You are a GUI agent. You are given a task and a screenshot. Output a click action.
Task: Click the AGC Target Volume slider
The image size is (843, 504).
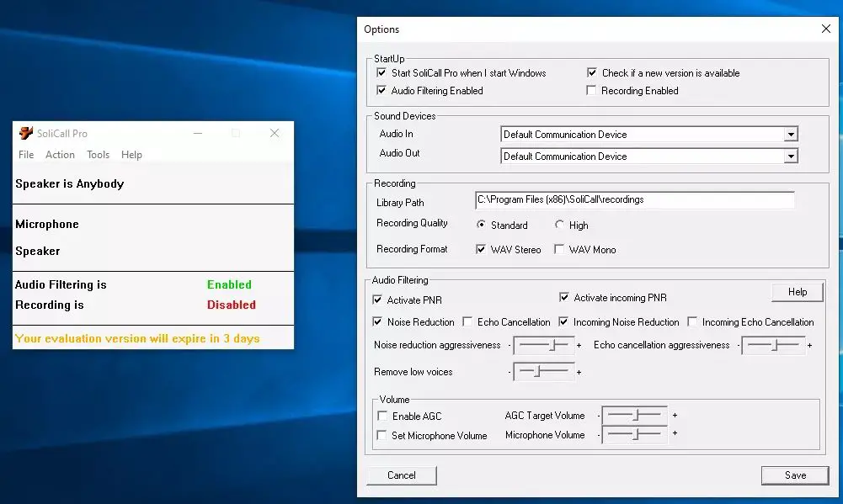coord(635,415)
